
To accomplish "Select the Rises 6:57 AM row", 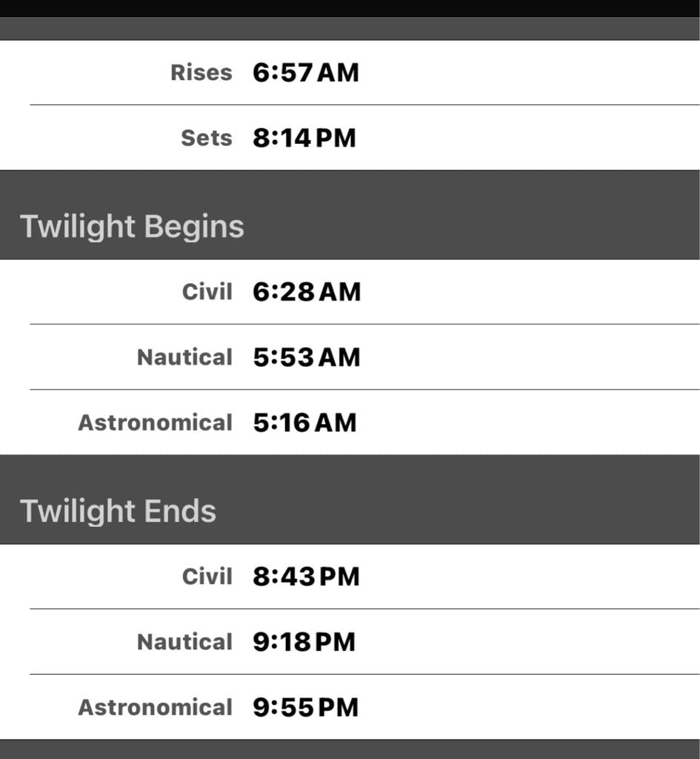I will [x=350, y=73].
